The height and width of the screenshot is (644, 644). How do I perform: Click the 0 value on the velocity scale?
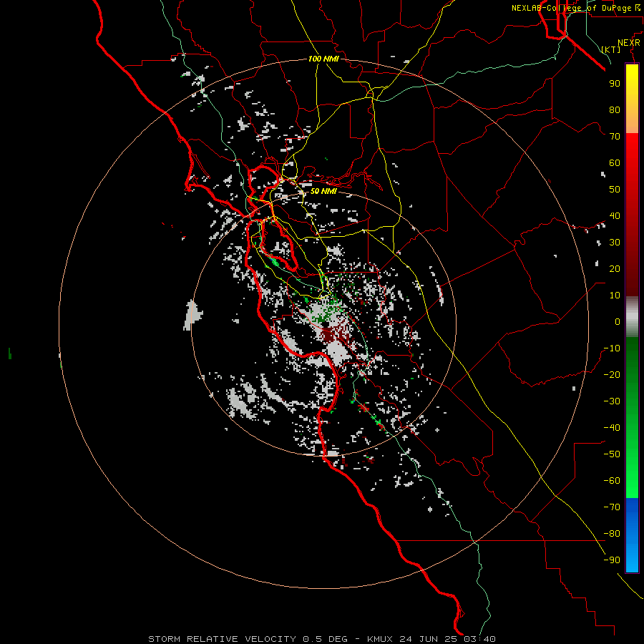tap(618, 321)
